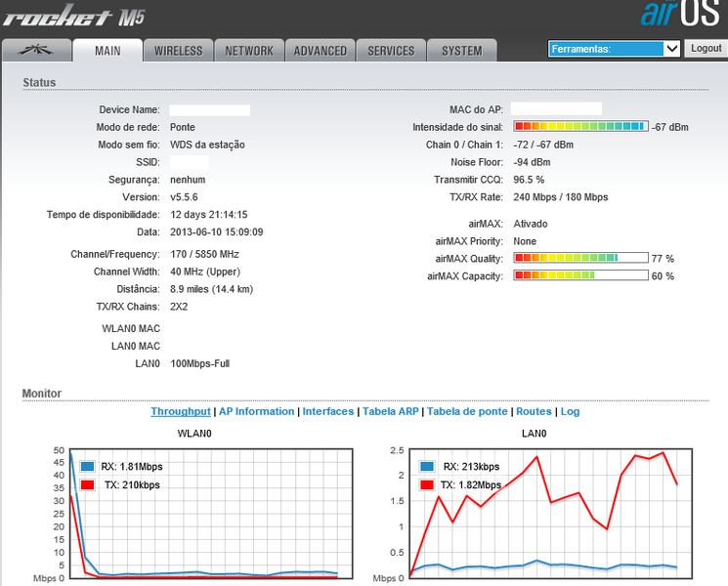The width and height of the screenshot is (728, 586).
Task: Switch to the SYSTEM tab
Action: 462,51
